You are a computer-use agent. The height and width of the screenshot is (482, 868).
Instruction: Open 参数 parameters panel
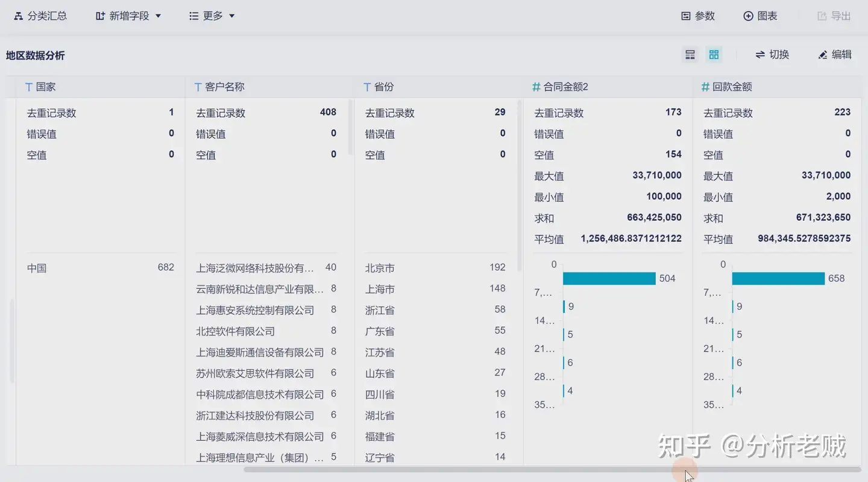tap(698, 16)
